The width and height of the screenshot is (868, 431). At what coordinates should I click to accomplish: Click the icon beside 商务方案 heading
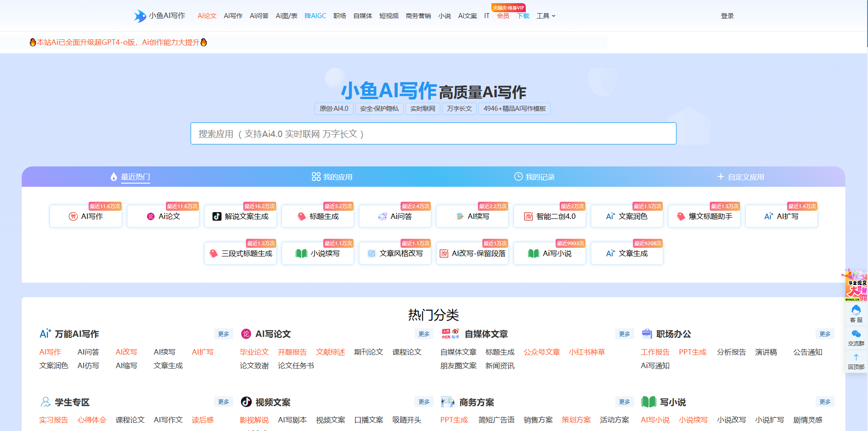tap(448, 402)
